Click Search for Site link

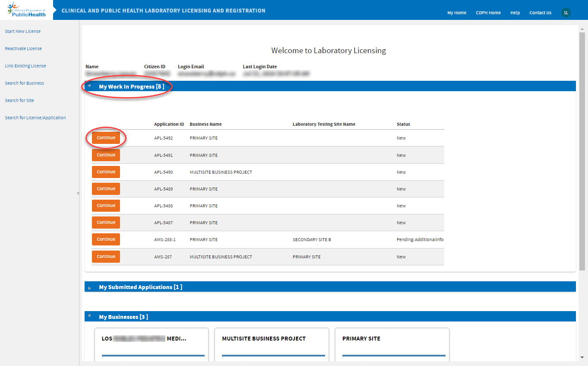point(19,101)
